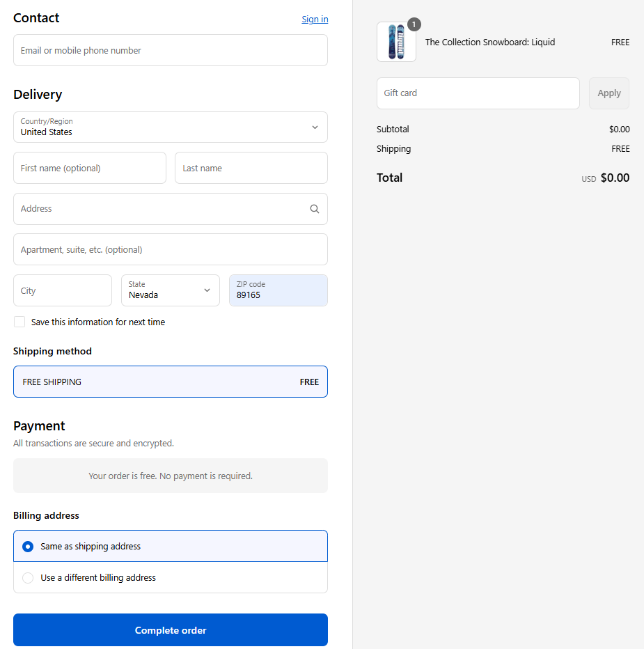Click the Sign in link
Screen dimensions: 644x649
[315, 19]
